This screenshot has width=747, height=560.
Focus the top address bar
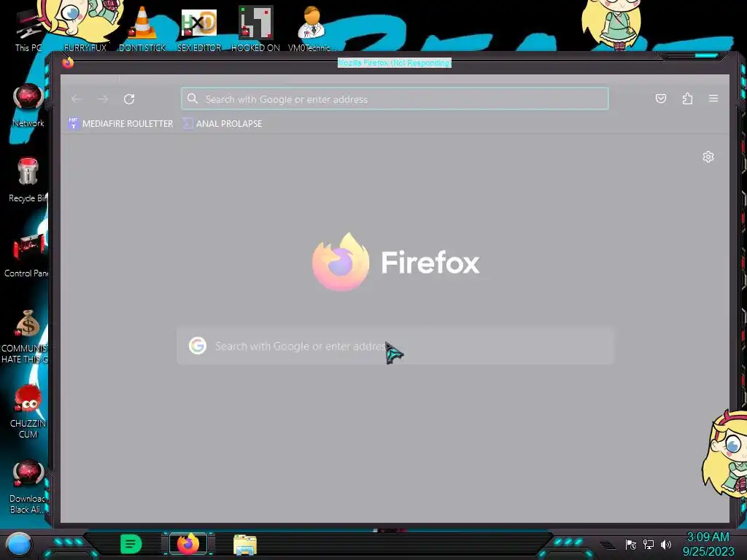395,98
